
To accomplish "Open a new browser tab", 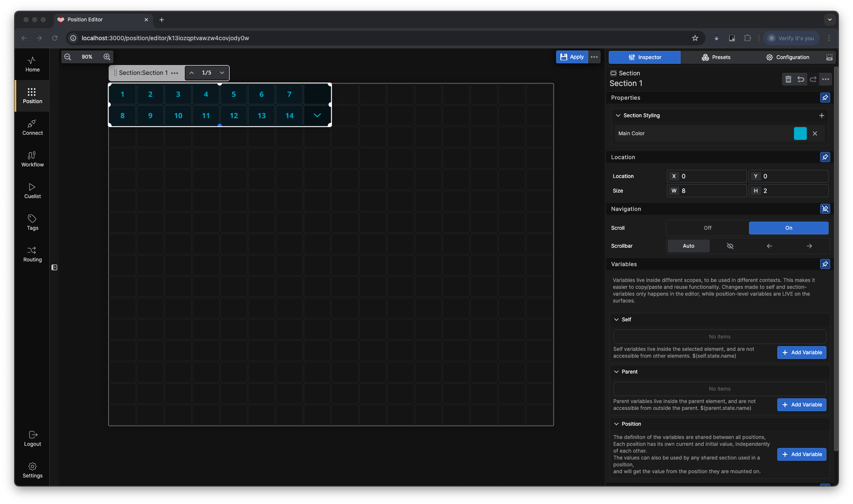I will (x=161, y=20).
